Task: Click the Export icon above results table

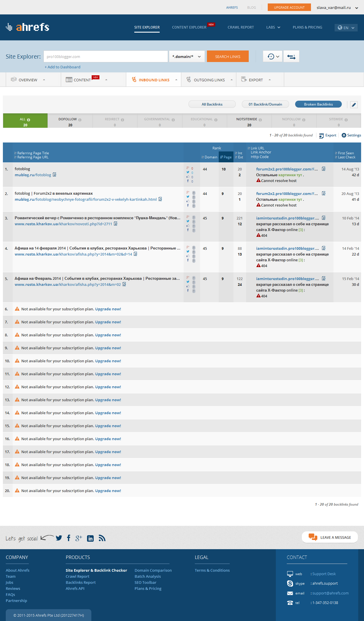Action: (321, 136)
